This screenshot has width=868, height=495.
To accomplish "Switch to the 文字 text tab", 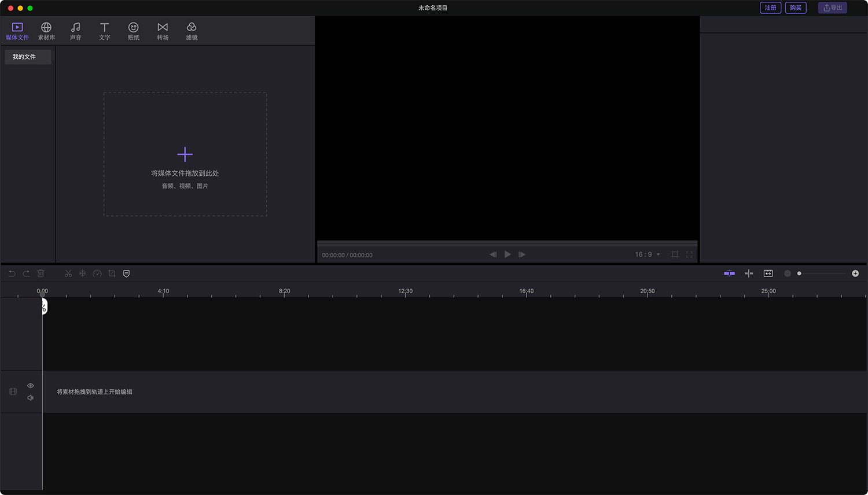I will (x=104, y=31).
